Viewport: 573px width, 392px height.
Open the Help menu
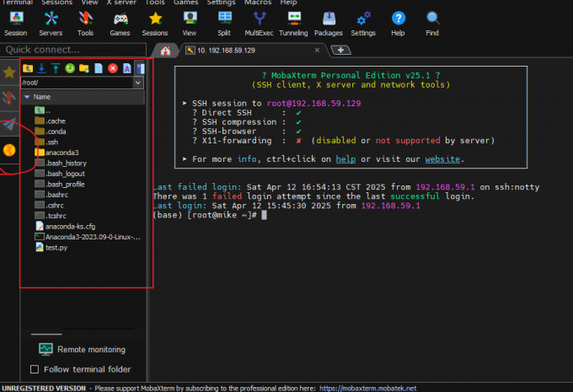click(x=288, y=3)
